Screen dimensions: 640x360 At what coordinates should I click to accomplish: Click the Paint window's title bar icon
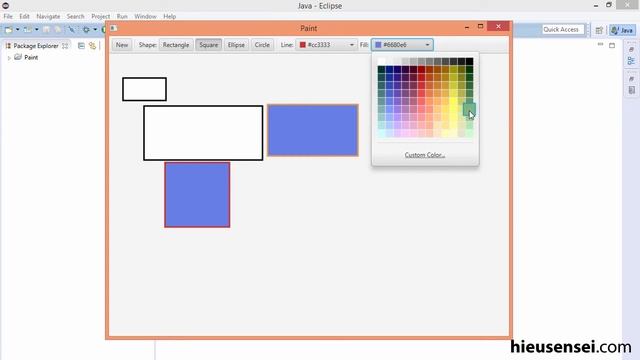click(x=113, y=28)
